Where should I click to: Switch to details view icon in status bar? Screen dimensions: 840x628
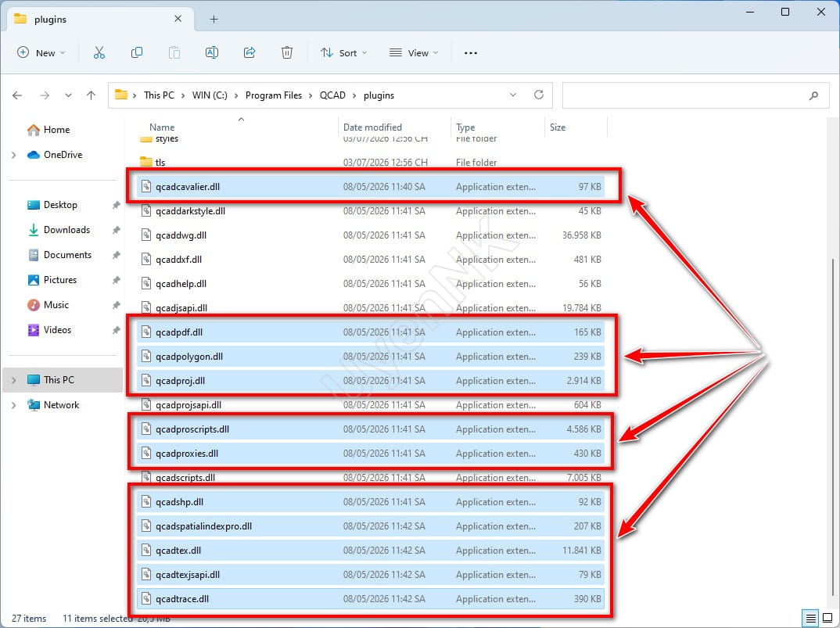point(810,618)
